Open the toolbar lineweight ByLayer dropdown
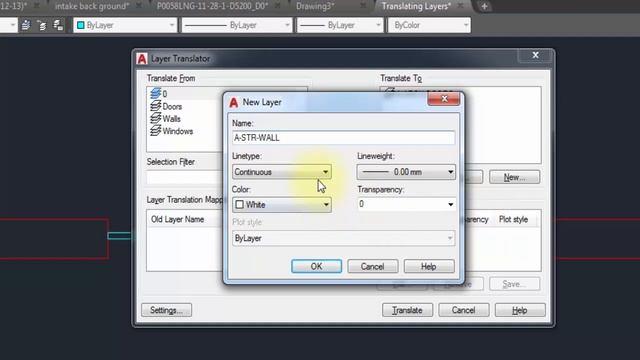 point(340,25)
